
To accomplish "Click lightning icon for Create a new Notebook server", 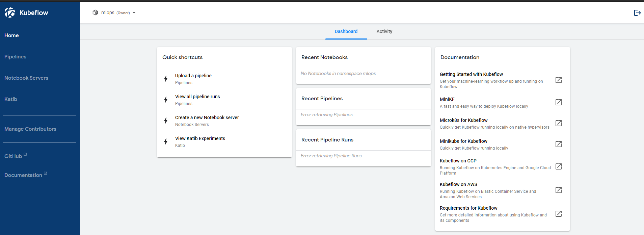I will click(166, 121).
